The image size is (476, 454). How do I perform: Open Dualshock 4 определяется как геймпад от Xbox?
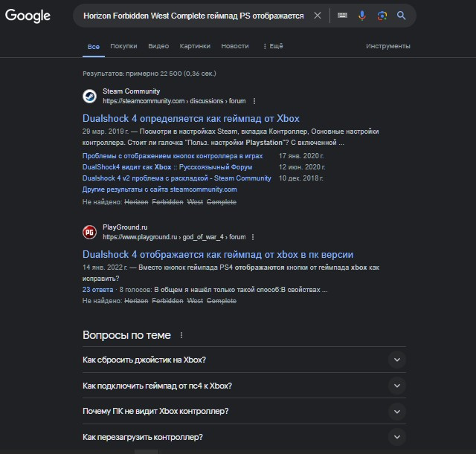pos(191,118)
